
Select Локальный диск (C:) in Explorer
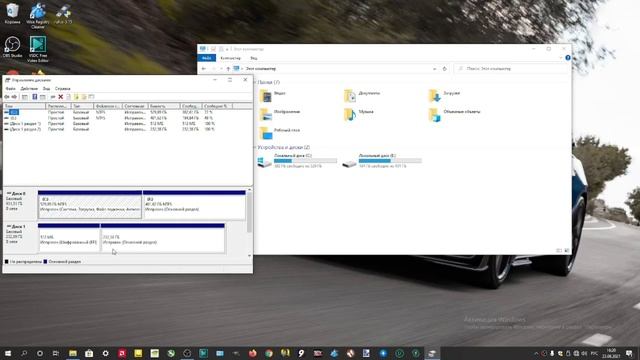coord(298,161)
